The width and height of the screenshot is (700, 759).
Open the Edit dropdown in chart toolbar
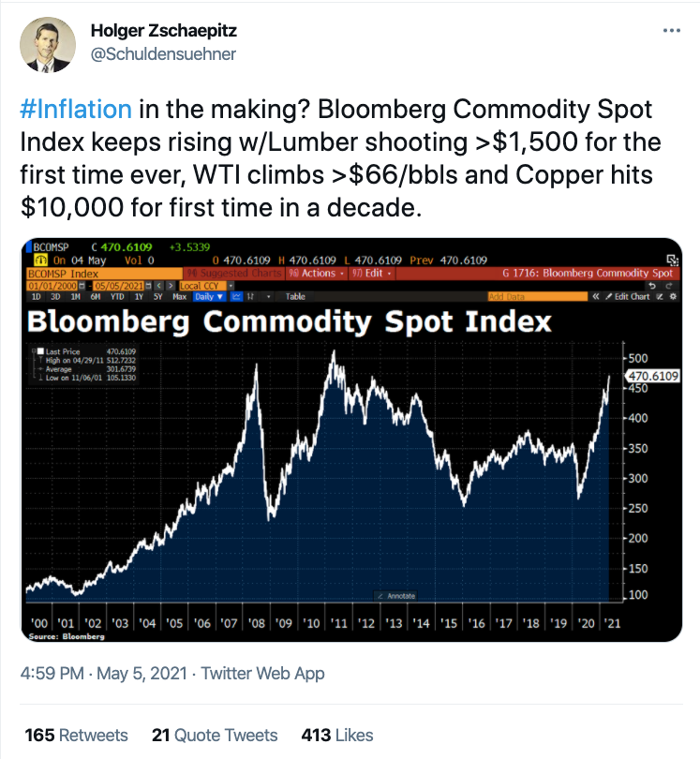372,273
